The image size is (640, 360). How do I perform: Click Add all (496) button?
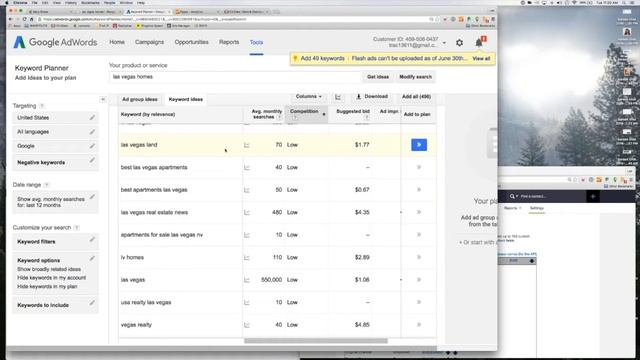click(416, 97)
